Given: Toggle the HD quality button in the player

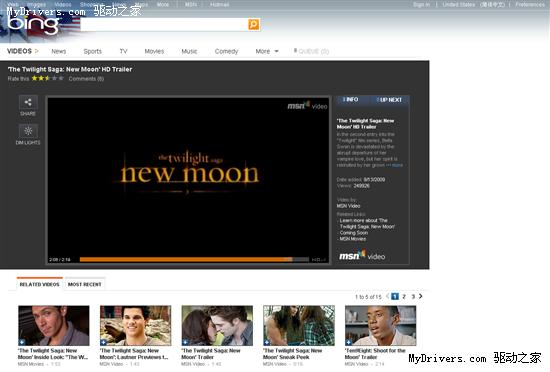Looking at the screenshot, I should [319, 260].
